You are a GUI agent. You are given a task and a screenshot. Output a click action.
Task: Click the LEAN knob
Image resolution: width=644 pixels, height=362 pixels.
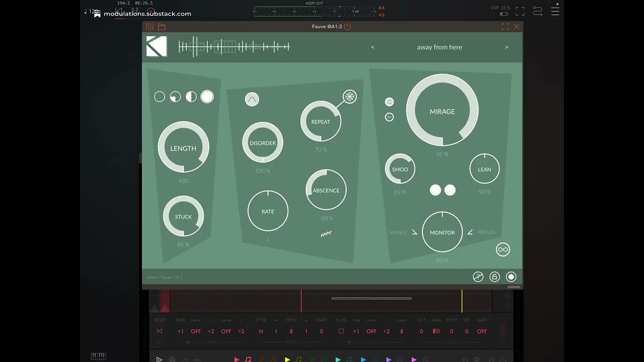pyautogui.click(x=485, y=169)
